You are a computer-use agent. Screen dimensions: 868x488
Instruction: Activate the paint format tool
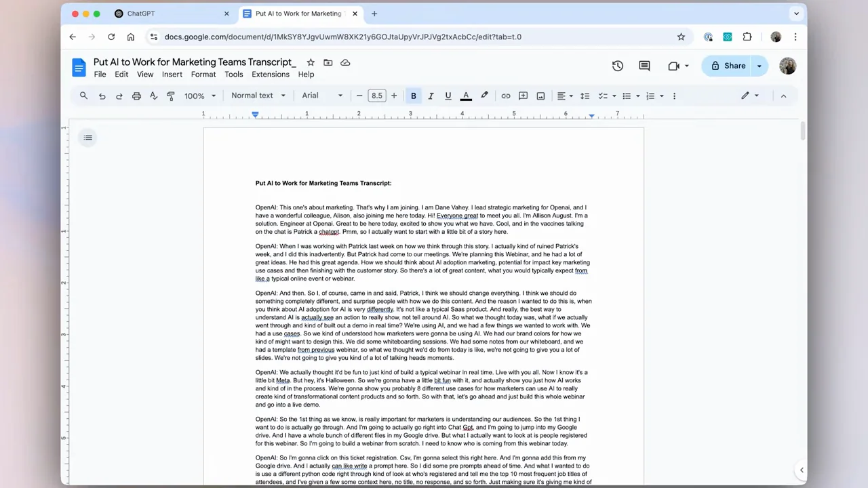170,96
